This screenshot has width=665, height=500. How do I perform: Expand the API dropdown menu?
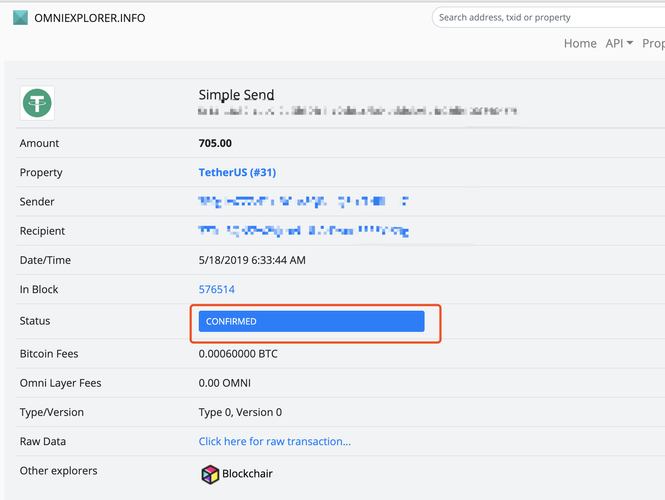click(619, 43)
